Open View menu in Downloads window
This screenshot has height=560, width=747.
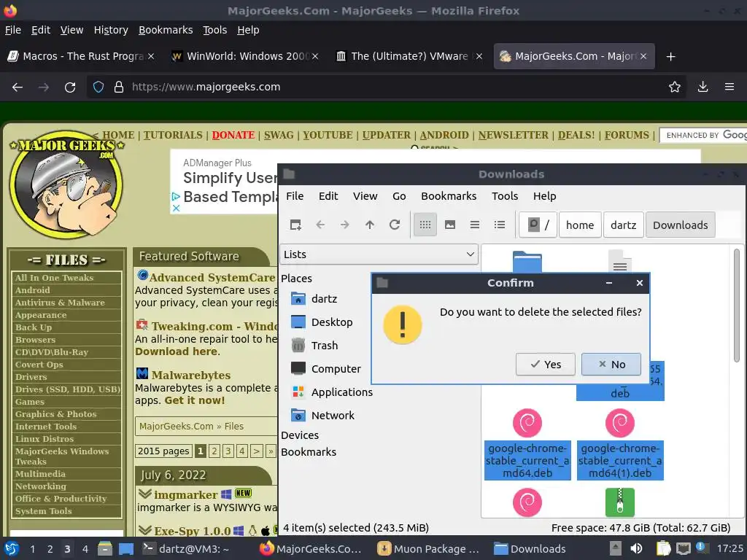[365, 196]
